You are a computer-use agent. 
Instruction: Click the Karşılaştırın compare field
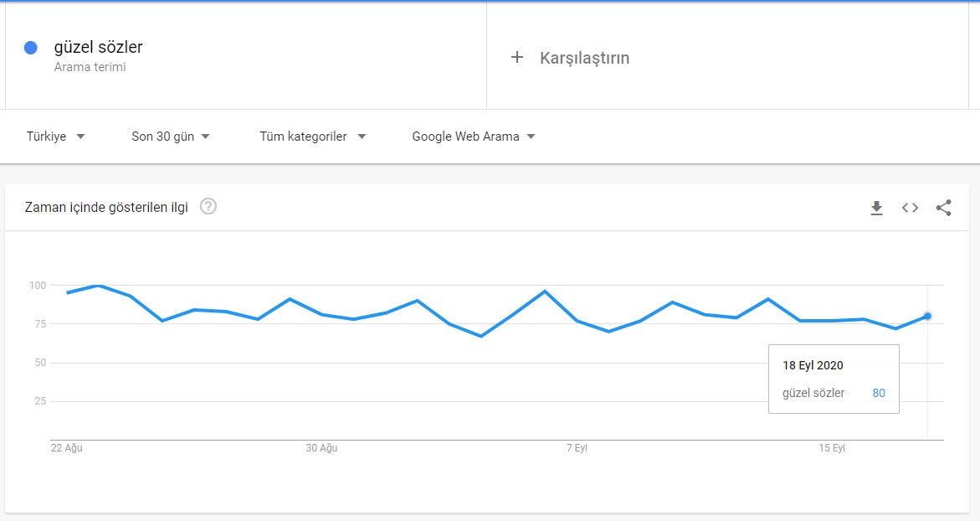pos(727,58)
